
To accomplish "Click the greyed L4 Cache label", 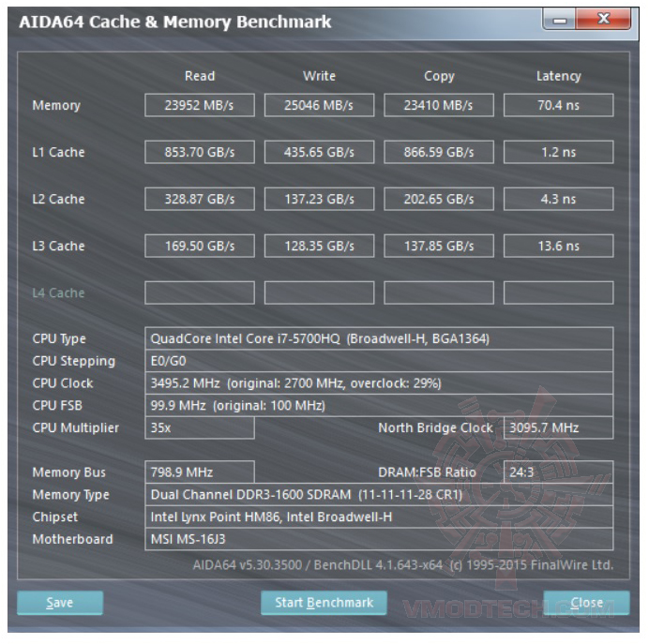I will (58, 292).
